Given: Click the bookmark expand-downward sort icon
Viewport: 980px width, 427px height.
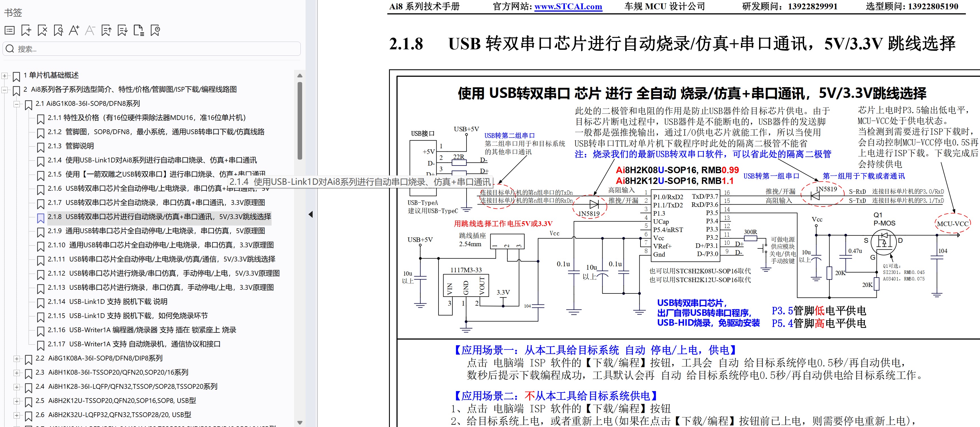Looking at the screenshot, I should (x=122, y=31).
